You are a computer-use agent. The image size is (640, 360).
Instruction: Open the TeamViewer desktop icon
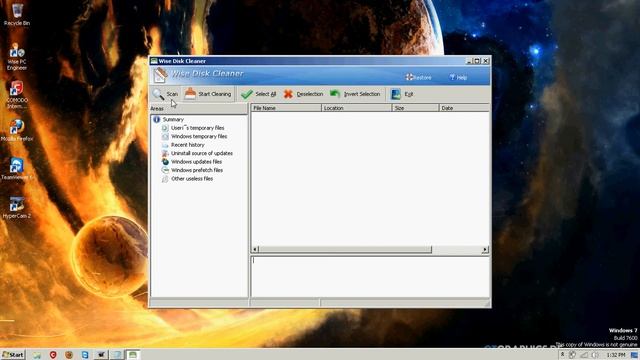point(17,169)
